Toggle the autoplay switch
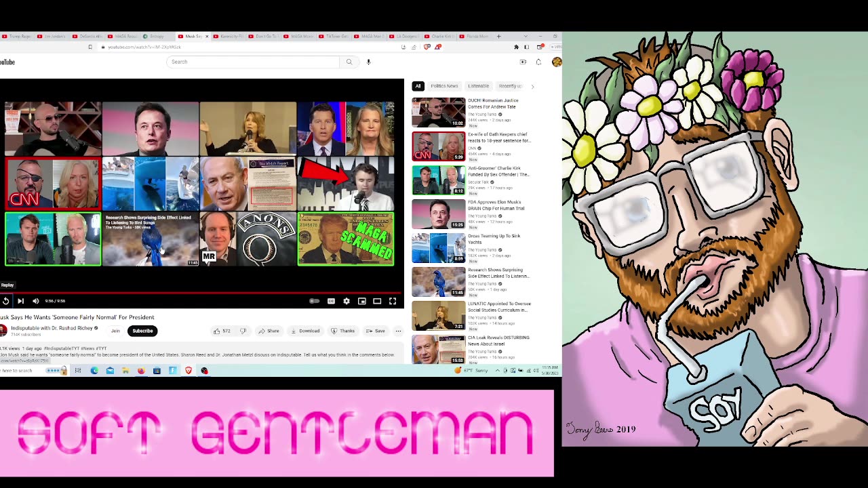This screenshot has width=868, height=488. 314,301
